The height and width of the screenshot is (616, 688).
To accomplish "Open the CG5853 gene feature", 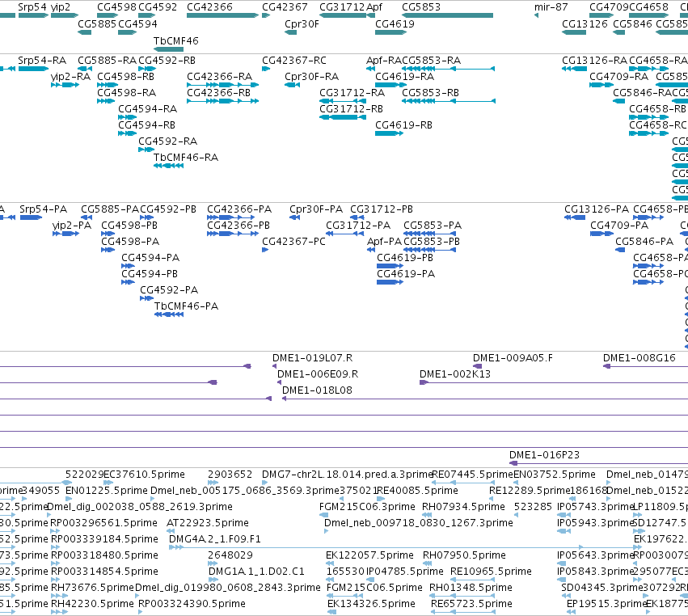I will coord(447,15).
